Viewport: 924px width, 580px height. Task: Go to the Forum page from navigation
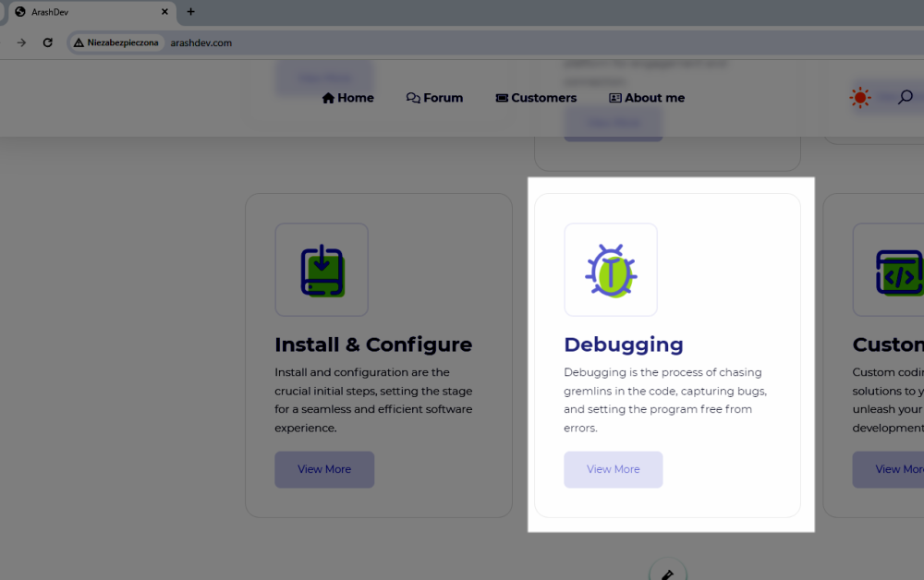click(x=443, y=98)
